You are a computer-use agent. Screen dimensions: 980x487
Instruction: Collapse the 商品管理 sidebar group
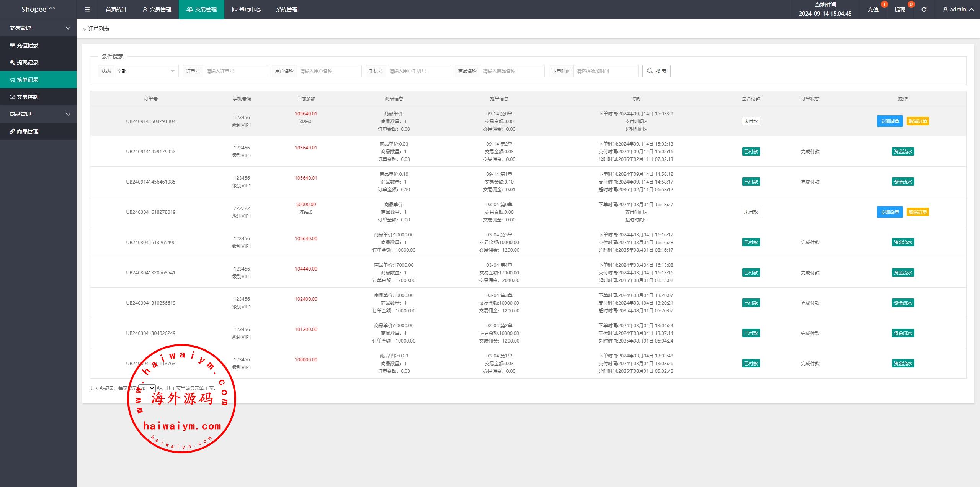point(38,114)
